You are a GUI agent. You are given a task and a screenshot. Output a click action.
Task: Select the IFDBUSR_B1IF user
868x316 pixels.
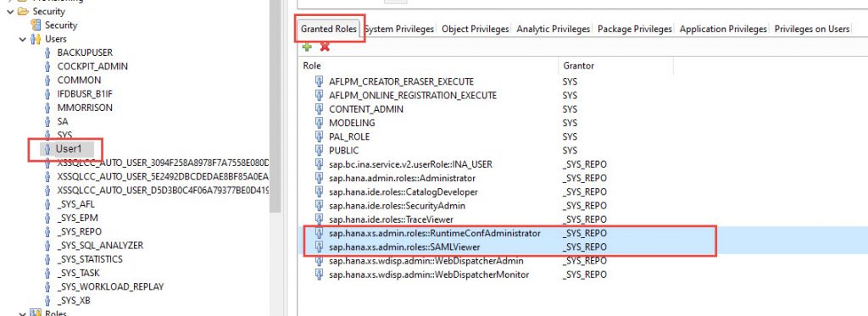(85, 94)
